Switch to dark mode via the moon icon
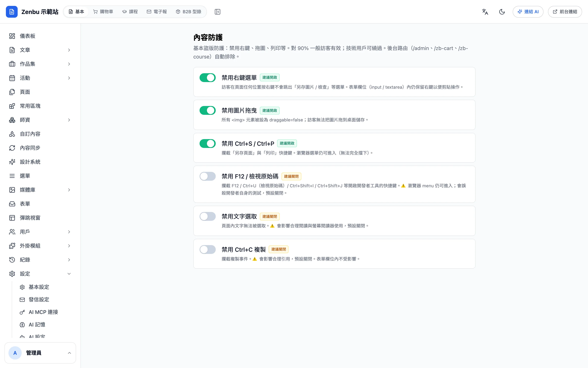 502,12
